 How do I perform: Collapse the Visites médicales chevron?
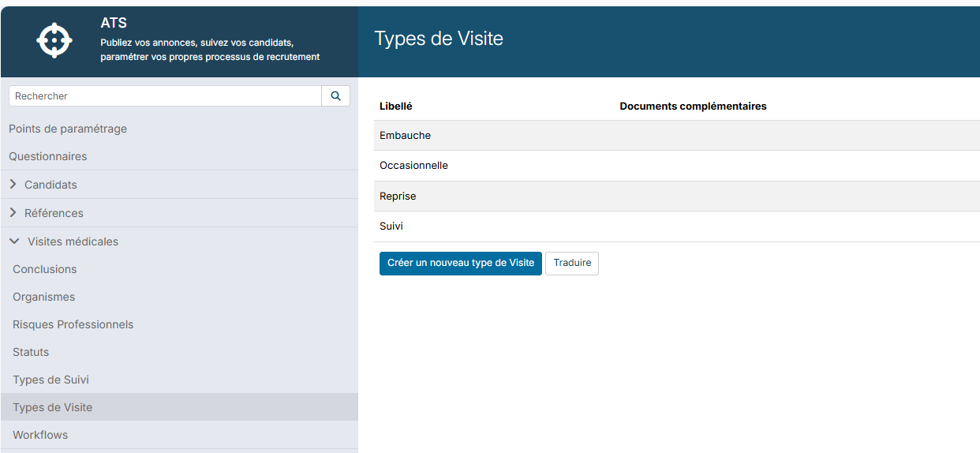point(14,241)
